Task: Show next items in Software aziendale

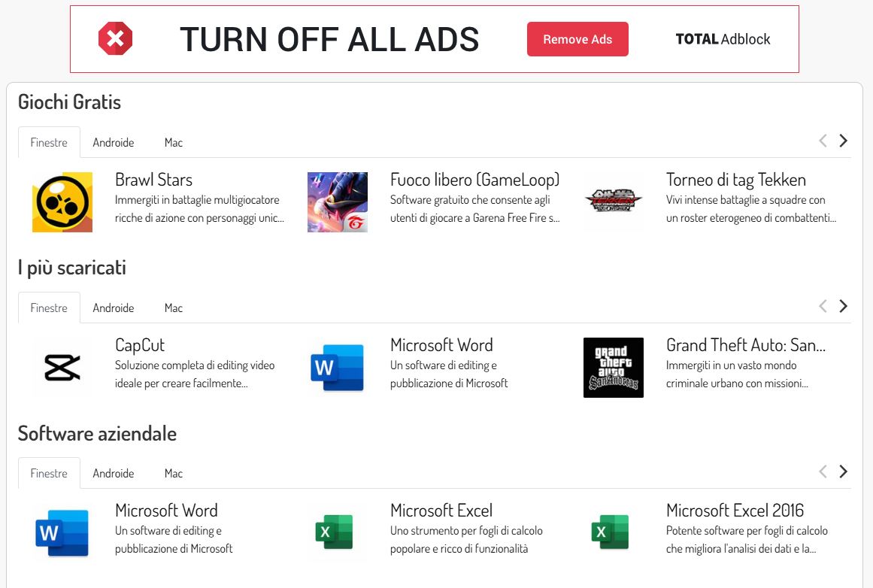Action: 843,471
